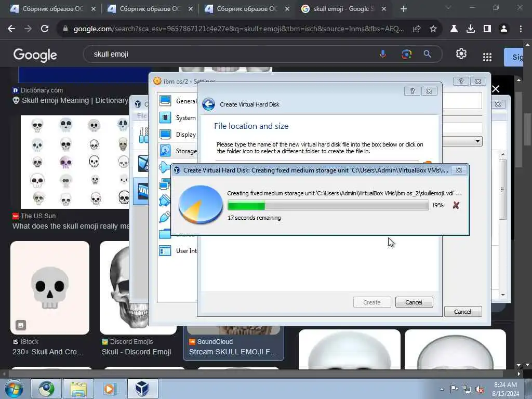Open Chrome downloads
The width and height of the screenshot is (532, 399).
[x=471, y=29]
